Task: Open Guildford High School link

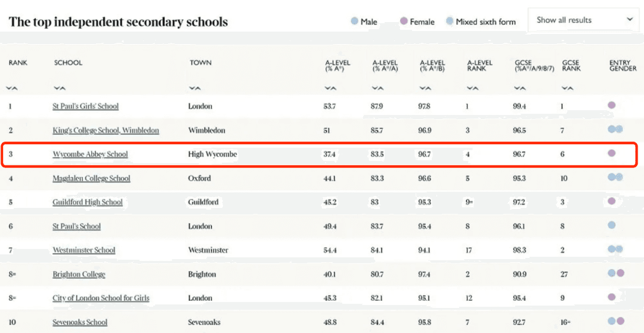Action: coord(88,202)
